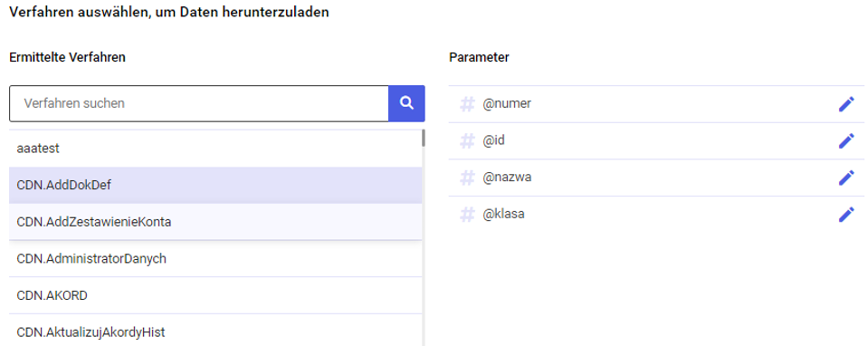Click pencil icon next to @id
The height and width of the screenshot is (346, 868).
(x=846, y=140)
